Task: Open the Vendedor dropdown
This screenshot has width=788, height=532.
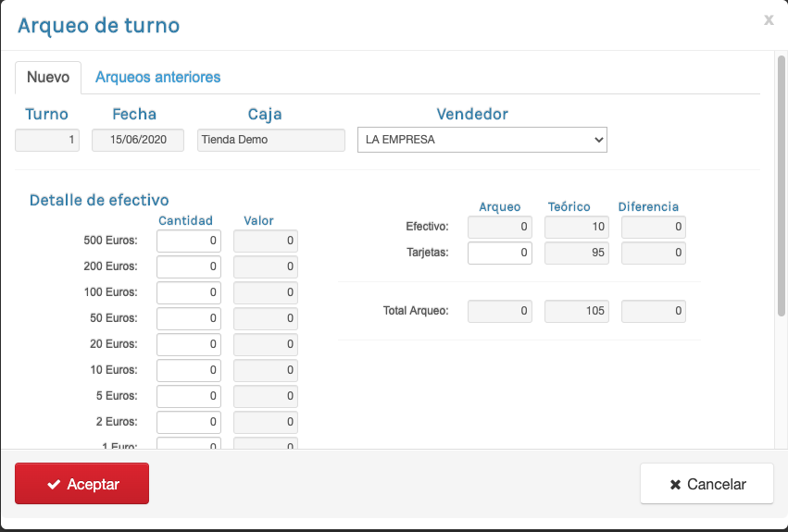Action: tap(482, 140)
